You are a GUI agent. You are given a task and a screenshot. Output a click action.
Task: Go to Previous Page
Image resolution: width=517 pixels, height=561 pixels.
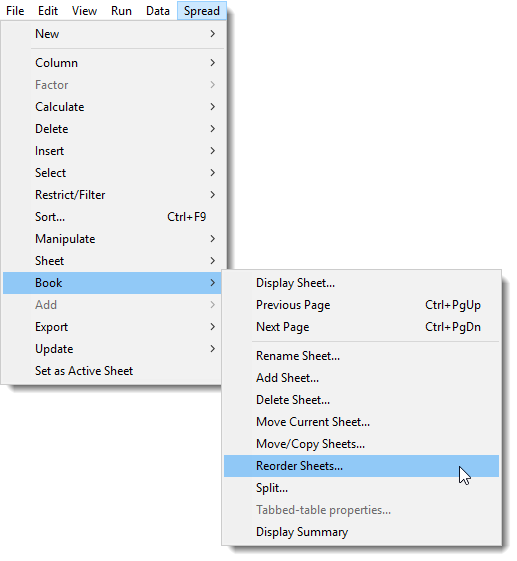click(361, 305)
